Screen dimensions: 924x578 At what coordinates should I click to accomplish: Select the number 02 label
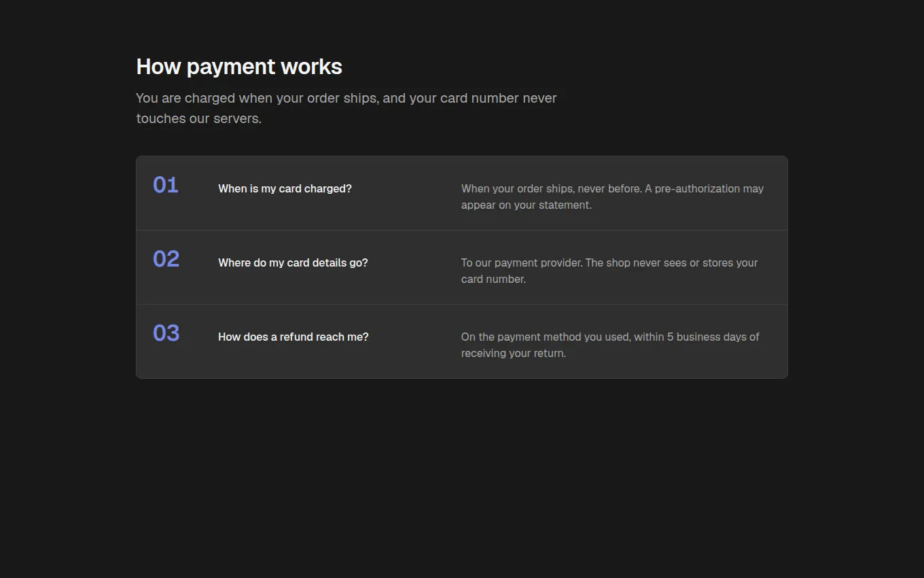pos(166,259)
